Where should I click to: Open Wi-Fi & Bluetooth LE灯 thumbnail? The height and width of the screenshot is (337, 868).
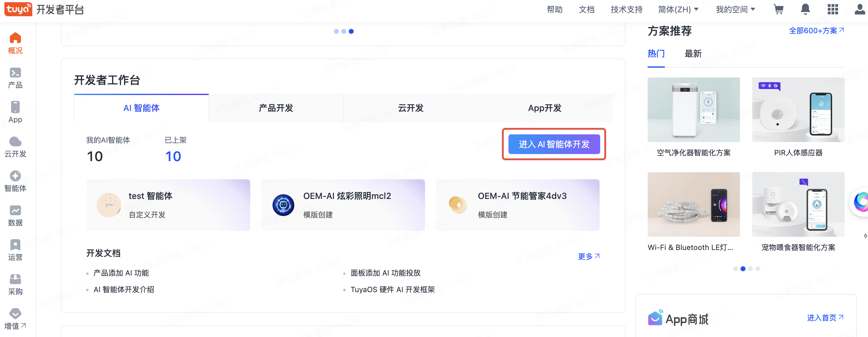(x=694, y=204)
